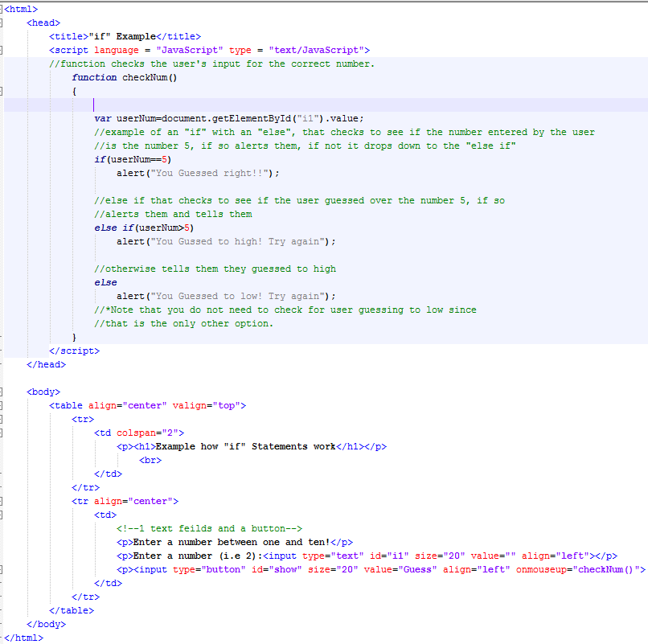Click the closing </html> tag

coord(23,638)
